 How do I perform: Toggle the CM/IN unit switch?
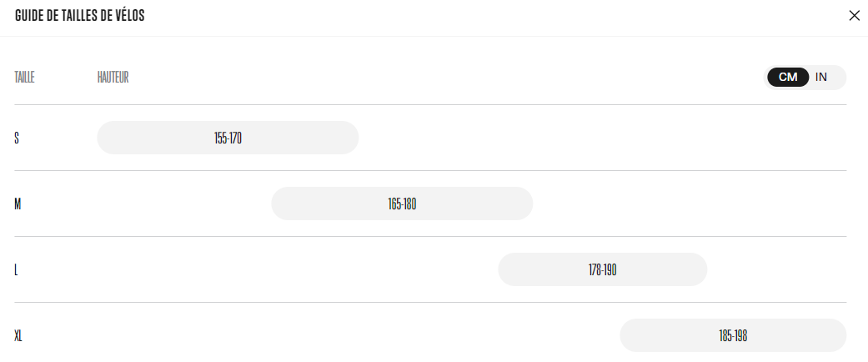(805, 77)
